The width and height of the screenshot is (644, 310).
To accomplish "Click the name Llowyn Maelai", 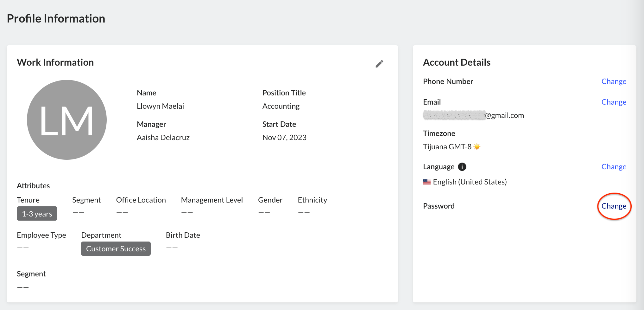I will (160, 106).
